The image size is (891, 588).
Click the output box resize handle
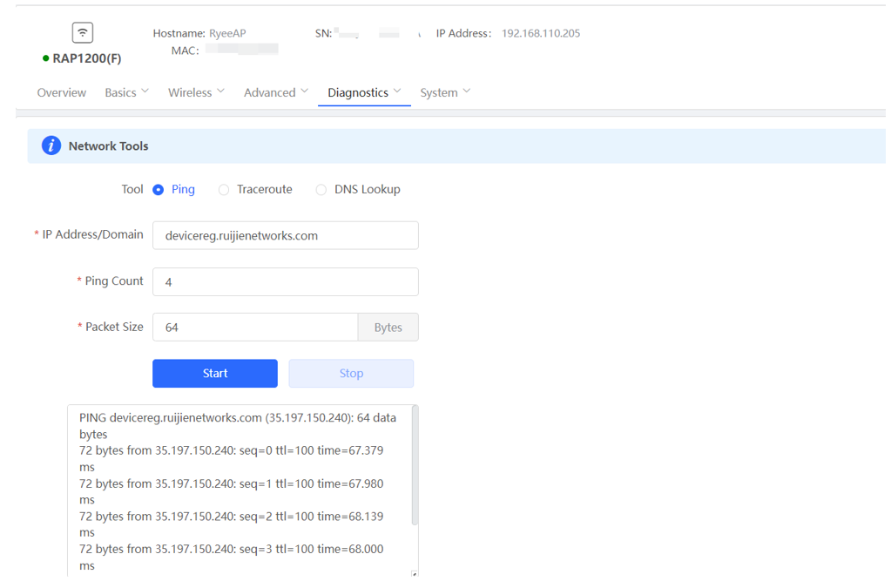pos(414,573)
